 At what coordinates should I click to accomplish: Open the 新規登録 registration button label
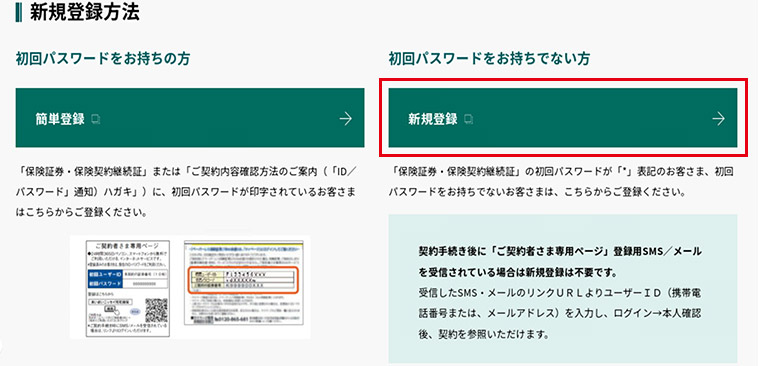click(x=433, y=119)
